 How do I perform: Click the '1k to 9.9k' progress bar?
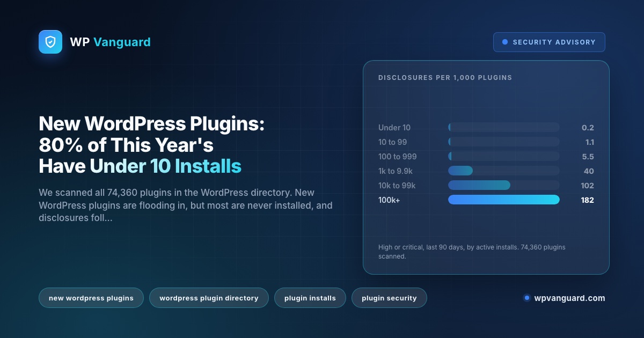(x=504, y=171)
